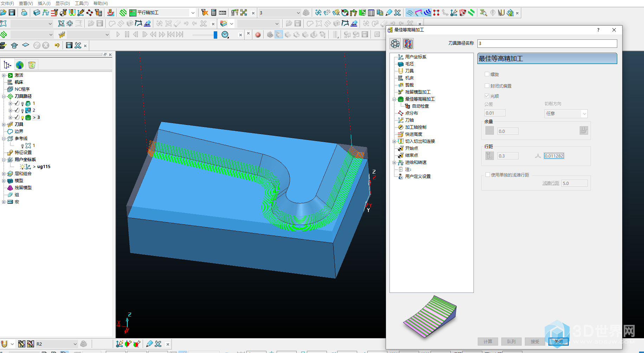
Task: Open the 切削方向 dropdown showing 任意
Action: (566, 114)
